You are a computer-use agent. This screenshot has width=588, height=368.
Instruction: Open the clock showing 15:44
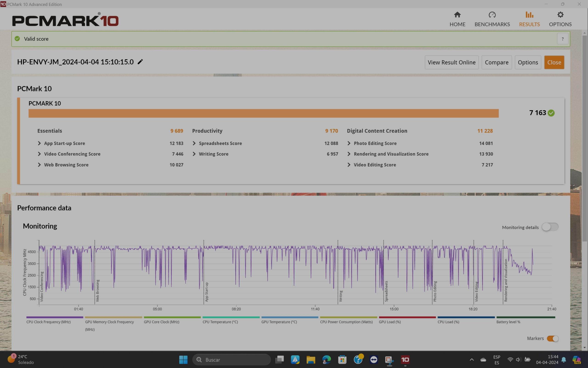click(x=547, y=360)
